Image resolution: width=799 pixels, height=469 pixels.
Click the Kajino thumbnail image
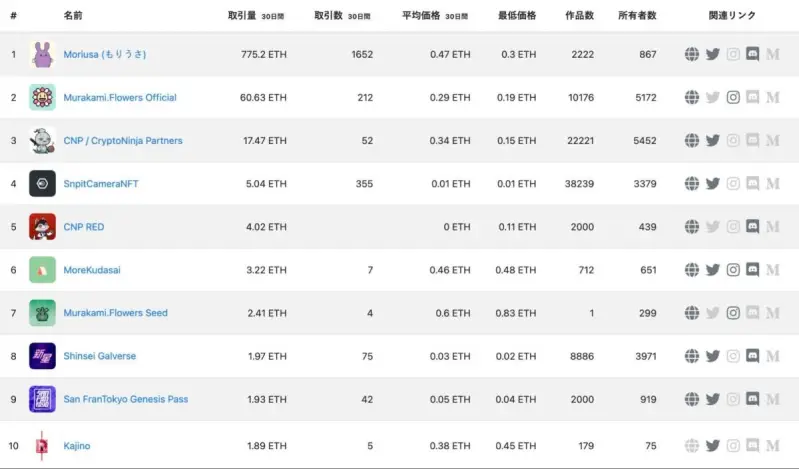pos(42,446)
